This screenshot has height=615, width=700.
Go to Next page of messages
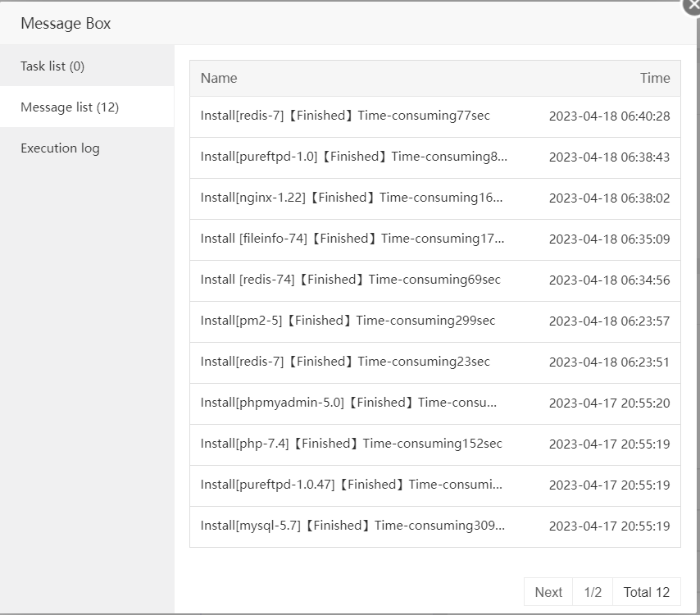(x=548, y=592)
